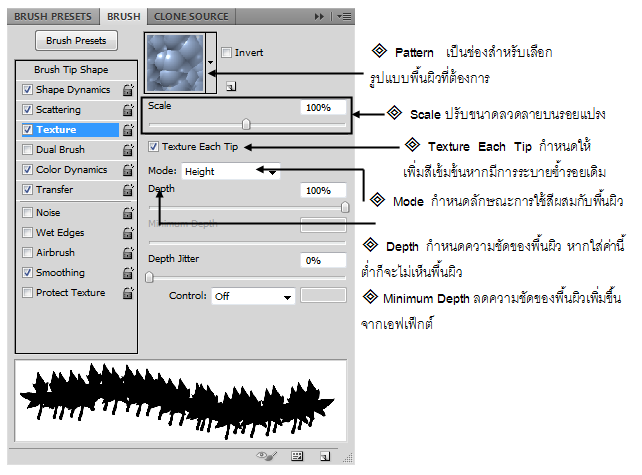Uncheck Texture Each Tip

click(153, 147)
